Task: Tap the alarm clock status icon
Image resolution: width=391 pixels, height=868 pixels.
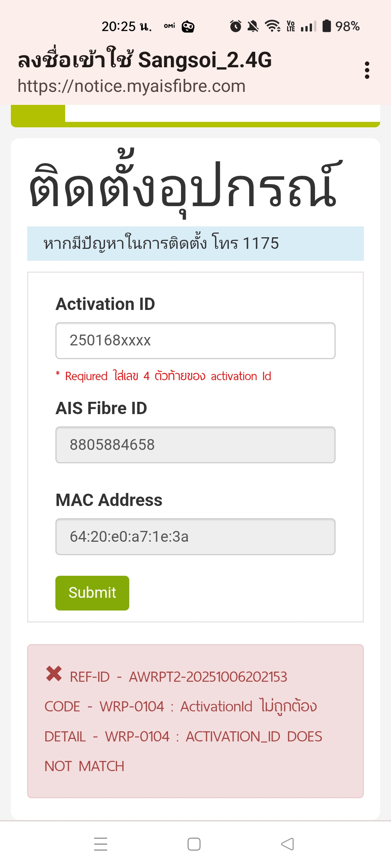Action: (235, 26)
